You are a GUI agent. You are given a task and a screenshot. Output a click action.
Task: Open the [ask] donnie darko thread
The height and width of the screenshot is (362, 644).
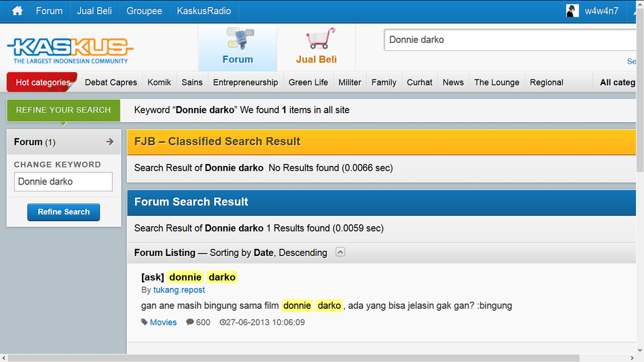pos(189,277)
